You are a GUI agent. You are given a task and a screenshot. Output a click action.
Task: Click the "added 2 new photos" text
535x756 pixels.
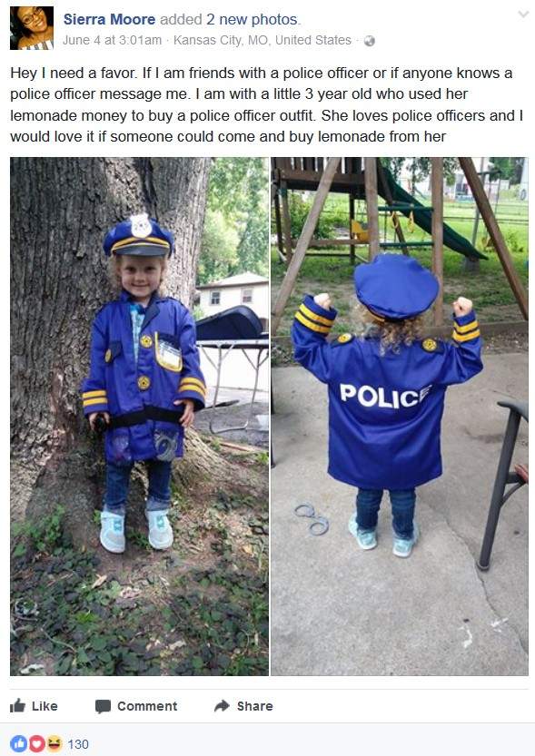[230, 19]
